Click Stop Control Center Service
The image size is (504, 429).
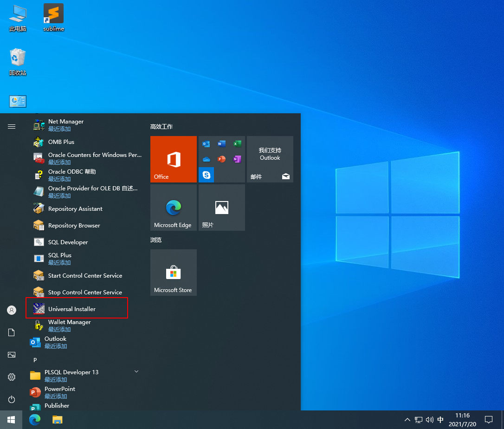[x=85, y=292]
